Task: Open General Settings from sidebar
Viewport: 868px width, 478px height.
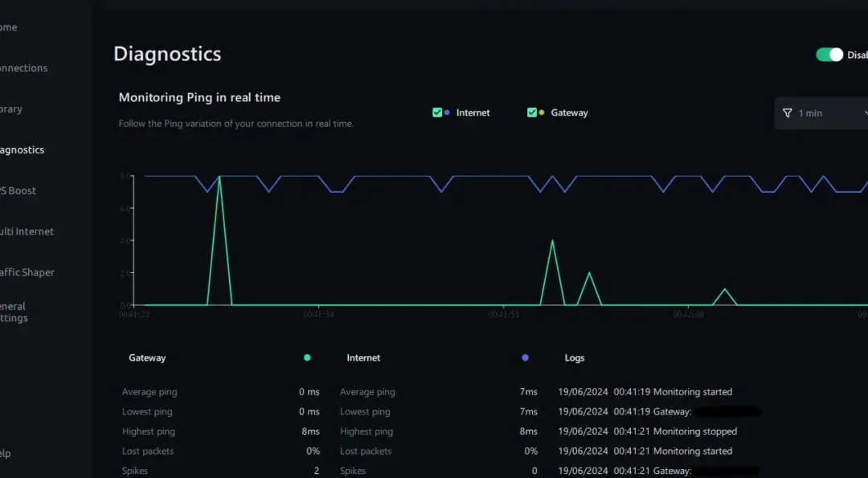Action: (14, 313)
